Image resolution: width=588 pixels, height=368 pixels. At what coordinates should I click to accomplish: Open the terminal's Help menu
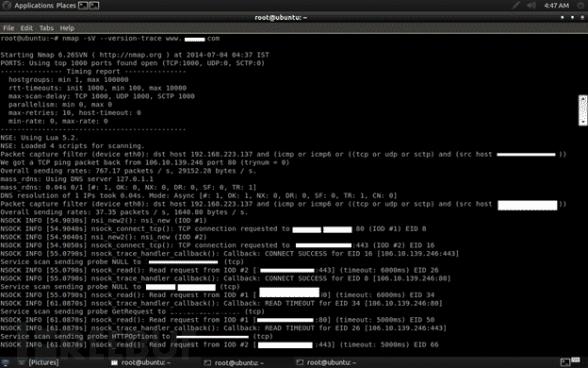67,28
